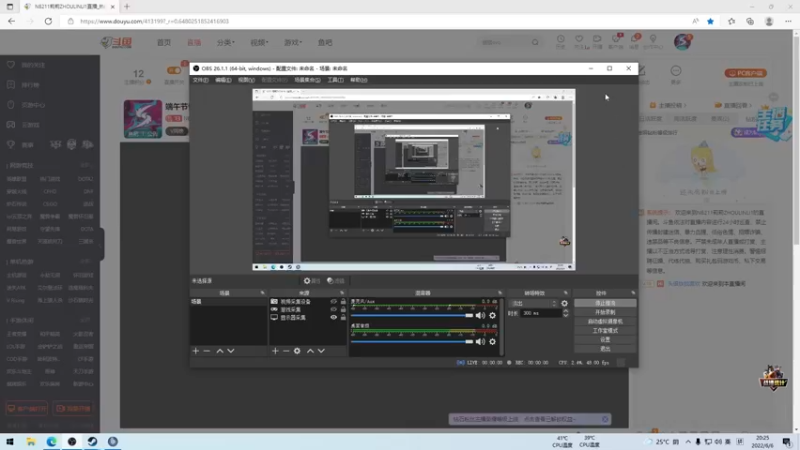Viewport: 800px width, 450px height.
Task: Open 麦克风/Aux audio settings gear
Action: 492,316
